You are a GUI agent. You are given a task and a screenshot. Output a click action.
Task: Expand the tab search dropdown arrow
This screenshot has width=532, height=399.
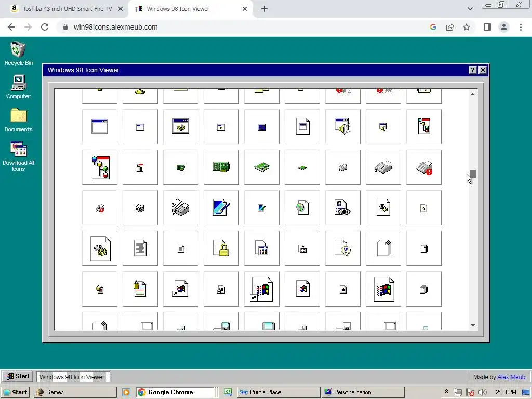pyautogui.click(x=470, y=9)
